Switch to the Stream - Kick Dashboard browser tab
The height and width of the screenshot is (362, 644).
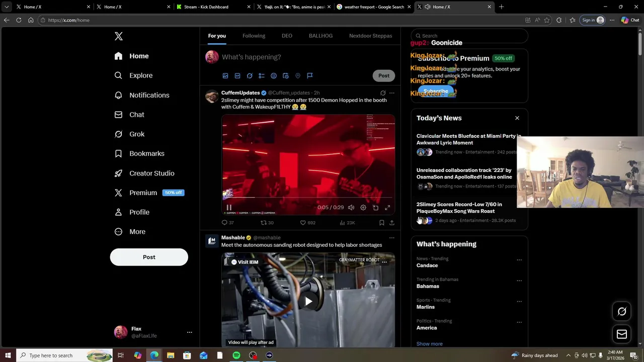click(x=212, y=7)
